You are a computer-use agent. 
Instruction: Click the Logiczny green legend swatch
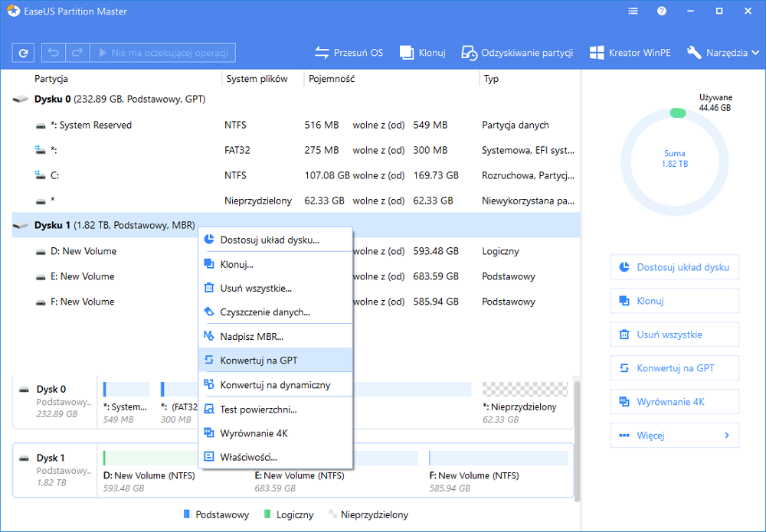(x=267, y=514)
